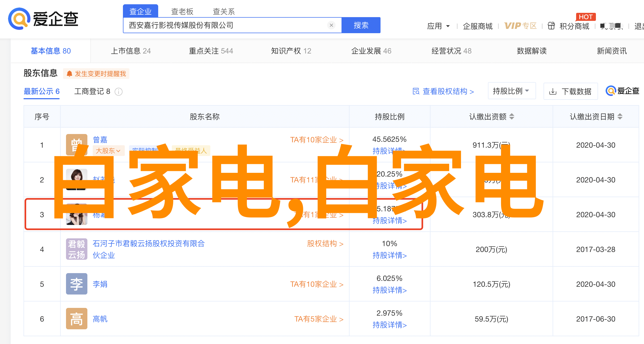Screen dimensions: 644x344
Task: Click 200万(元) amount cell
Action: 491,249
